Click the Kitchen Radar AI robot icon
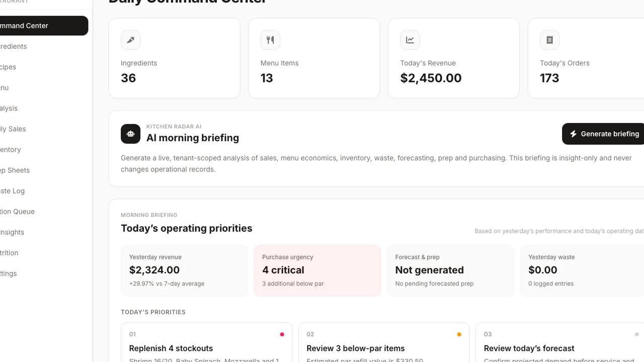Viewport: 644px width, 362px height. coord(131,134)
